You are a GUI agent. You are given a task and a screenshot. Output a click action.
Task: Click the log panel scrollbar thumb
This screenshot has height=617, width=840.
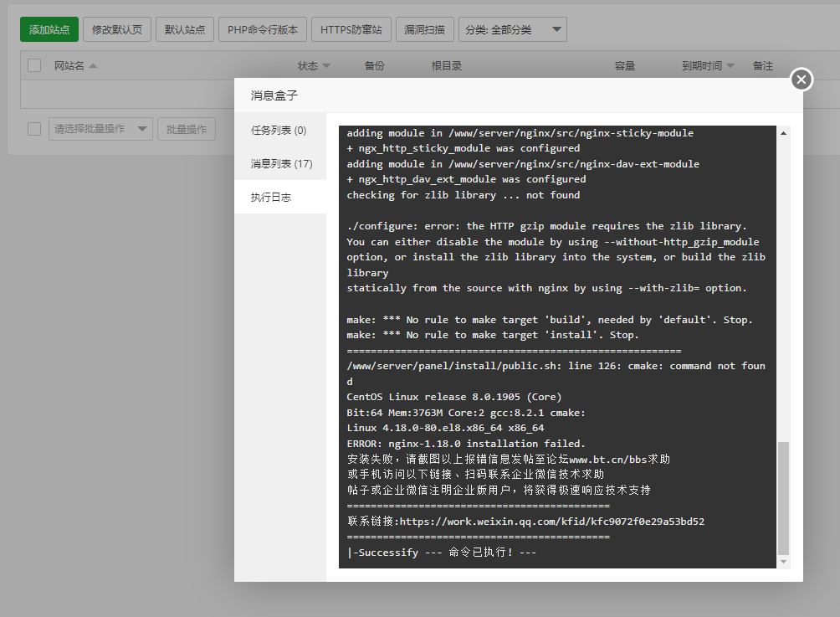[783, 498]
